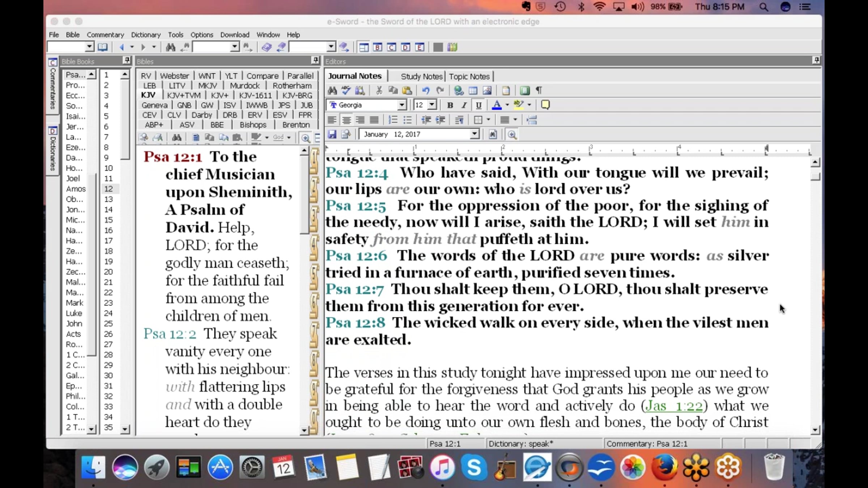
Task: Toggle bold formatting
Action: point(450,105)
